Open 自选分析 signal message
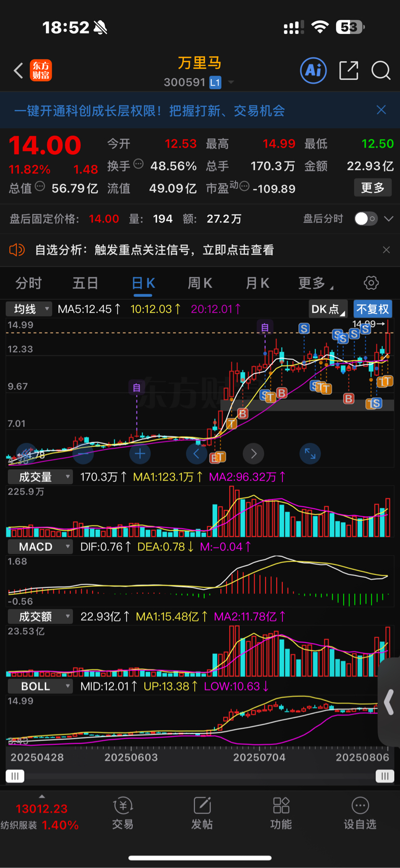Screen dimensions: 400x868 (154, 250)
